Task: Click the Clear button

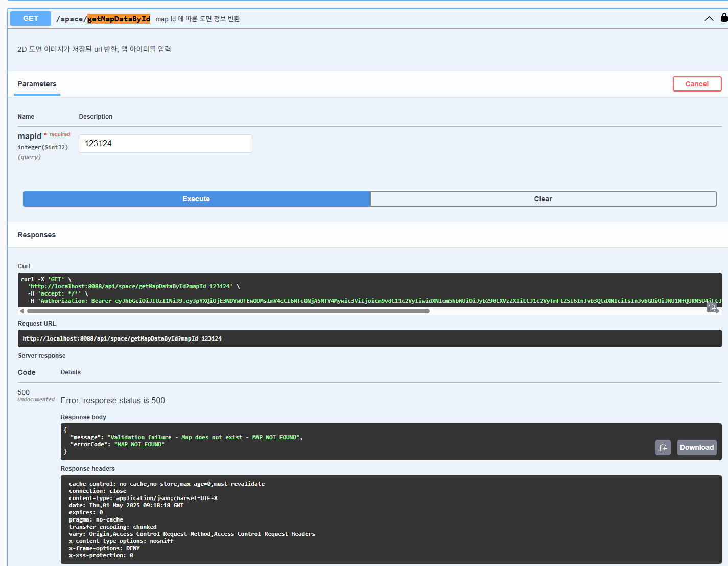Action: click(543, 199)
